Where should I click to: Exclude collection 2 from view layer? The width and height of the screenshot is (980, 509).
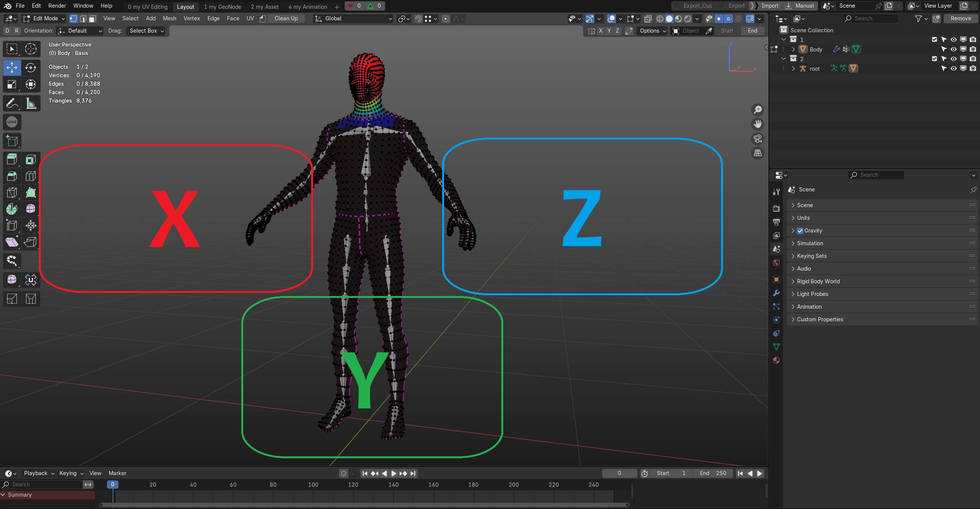tap(934, 59)
